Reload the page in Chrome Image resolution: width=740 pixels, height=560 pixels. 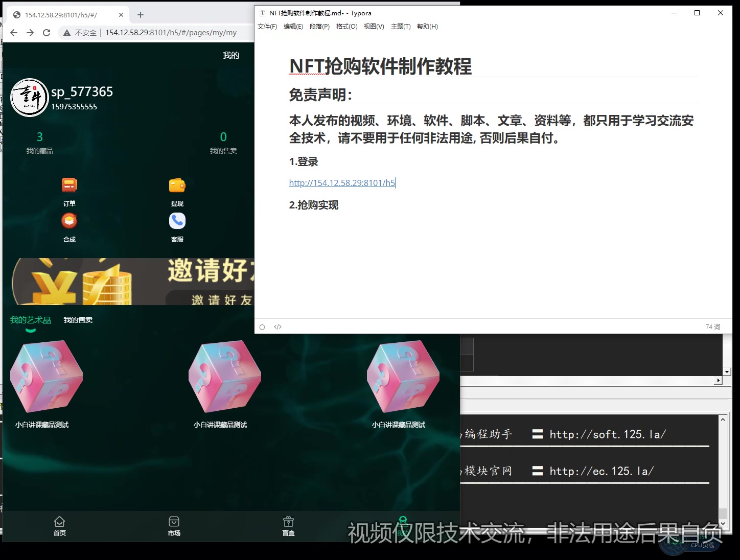(47, 32)
